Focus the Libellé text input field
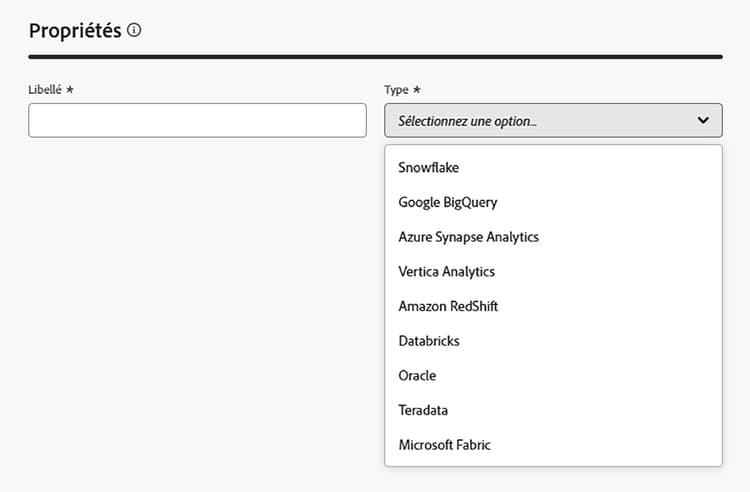The image size is (750, 492). pos(197,121)
